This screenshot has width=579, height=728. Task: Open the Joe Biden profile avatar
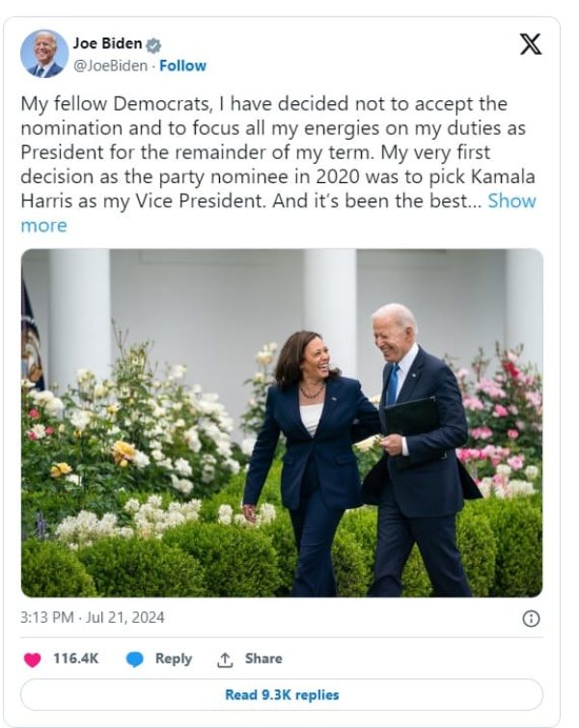pyautogui.click(x=44, y=54)
